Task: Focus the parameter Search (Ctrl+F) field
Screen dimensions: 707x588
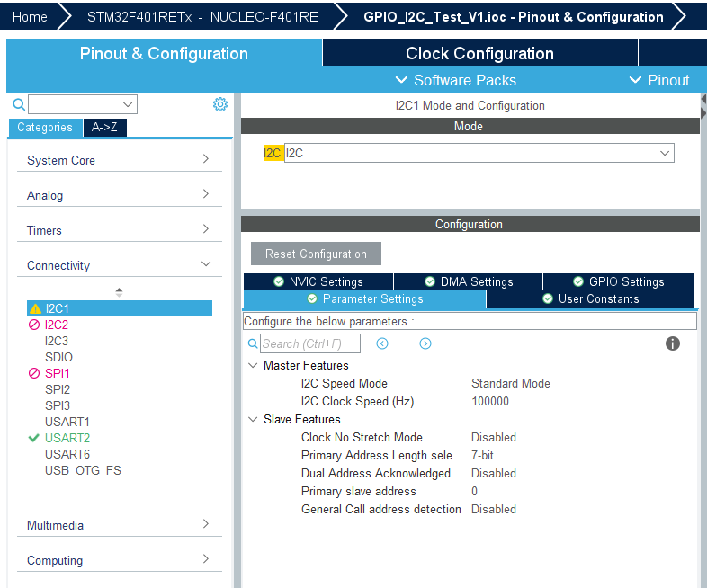Action: pos(310,343)
